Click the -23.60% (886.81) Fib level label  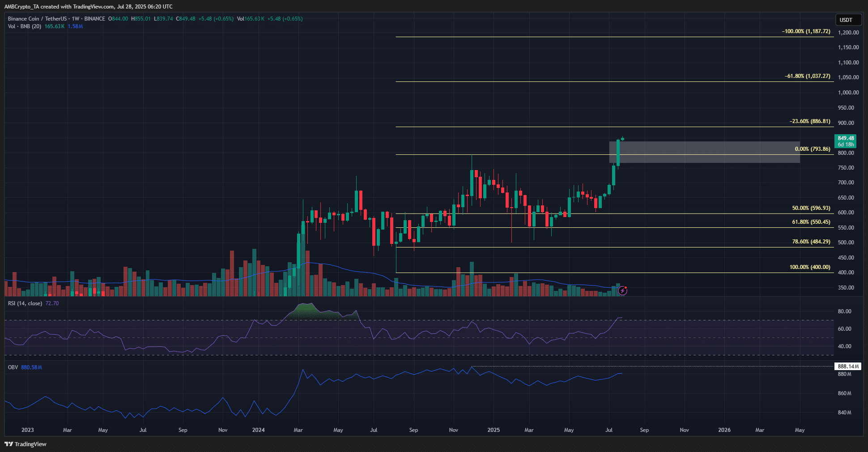click(810, 121)
